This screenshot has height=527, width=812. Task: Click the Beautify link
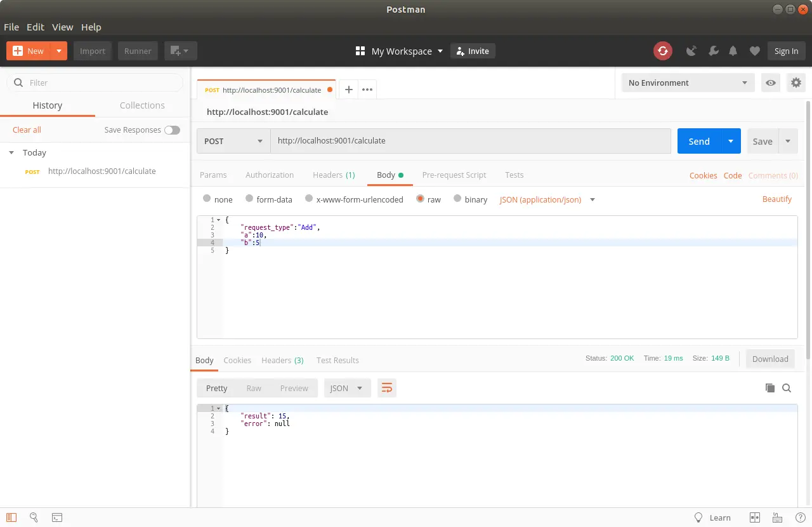(x=777, y=199)
